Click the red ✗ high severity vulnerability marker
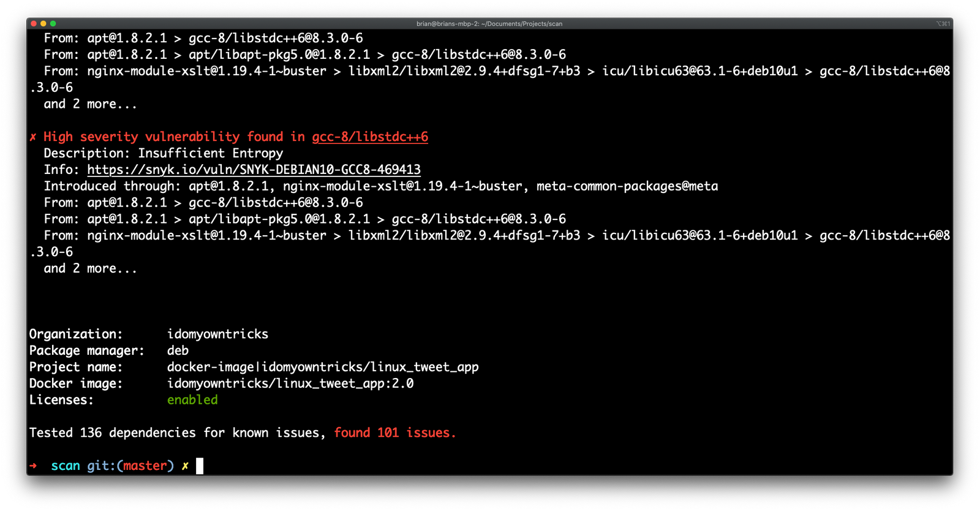The width and height of the screenshot is (980, 511). click(34, 137)
